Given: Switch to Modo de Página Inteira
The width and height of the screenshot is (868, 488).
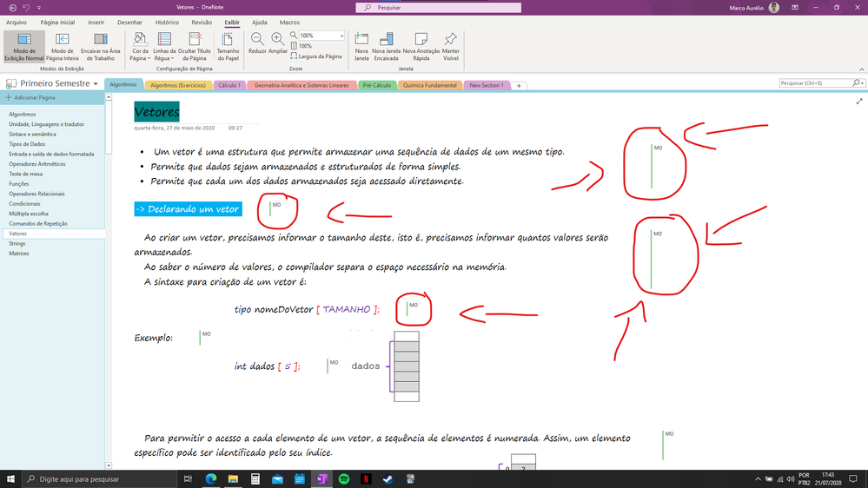Looking at the screenshot, I should (x=62, y=47).
